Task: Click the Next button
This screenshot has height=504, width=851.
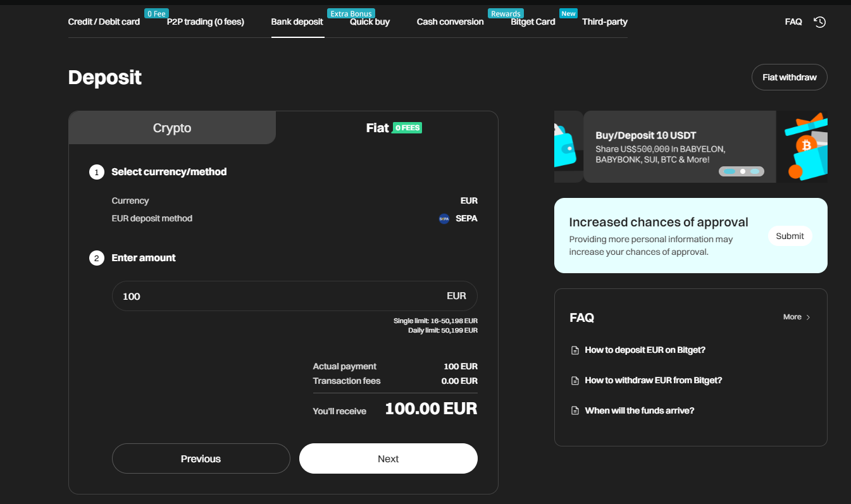Action: click(388, 458)
